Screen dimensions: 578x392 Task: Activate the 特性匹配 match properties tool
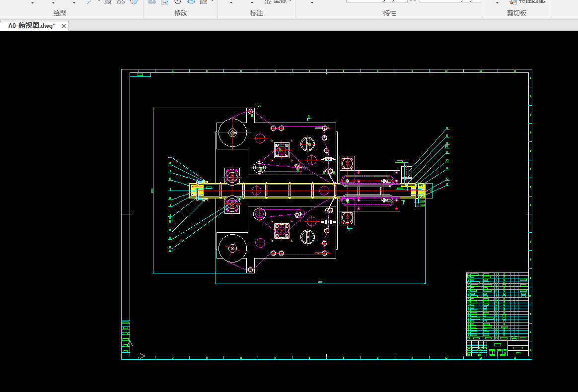(527, 1)
